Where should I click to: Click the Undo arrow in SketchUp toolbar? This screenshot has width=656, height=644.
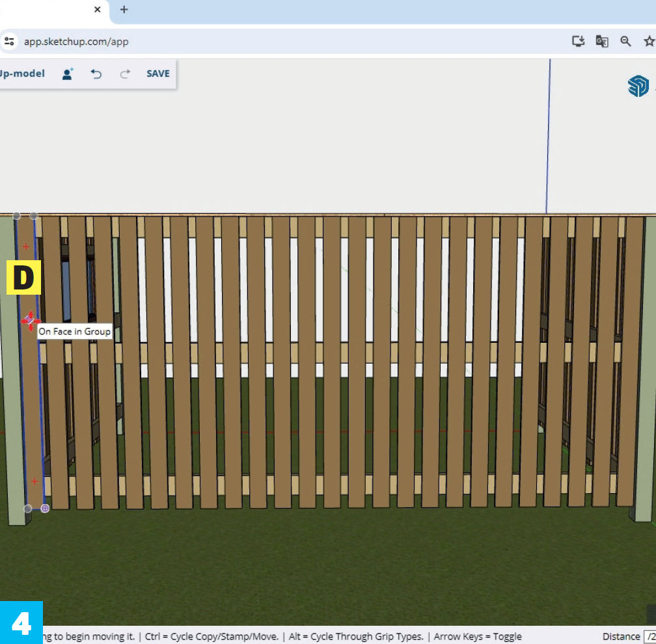click(96, 74)
